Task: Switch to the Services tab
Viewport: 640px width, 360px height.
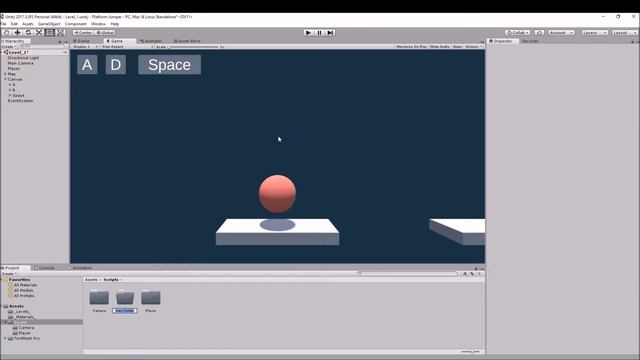Action: [x=530, y=41]
